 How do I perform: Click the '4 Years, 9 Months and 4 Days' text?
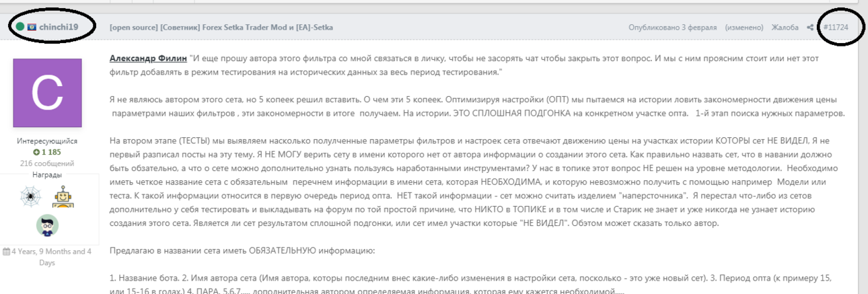coord(51,257)
